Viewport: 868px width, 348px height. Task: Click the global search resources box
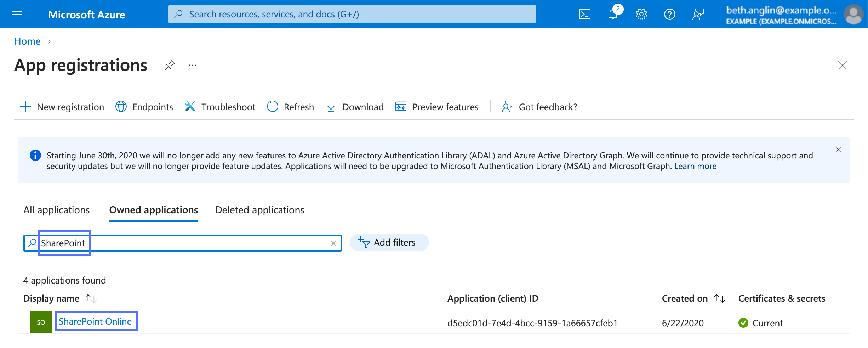[x=352, y=14]
